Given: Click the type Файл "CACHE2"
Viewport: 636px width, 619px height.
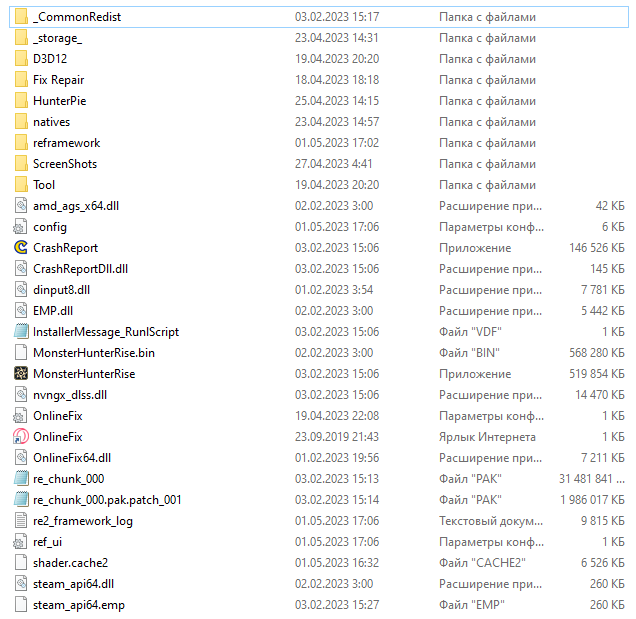Looking at the screenshot, I should (x=482, y=563).
